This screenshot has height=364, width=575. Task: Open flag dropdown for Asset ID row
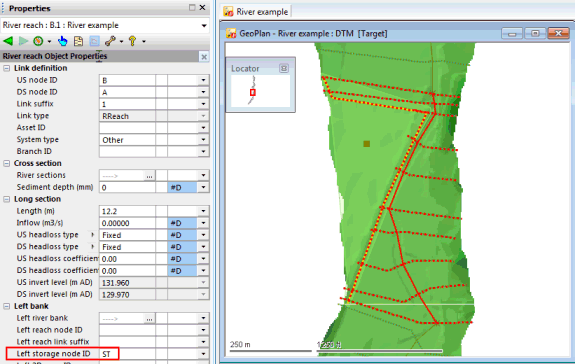point(203,128)
